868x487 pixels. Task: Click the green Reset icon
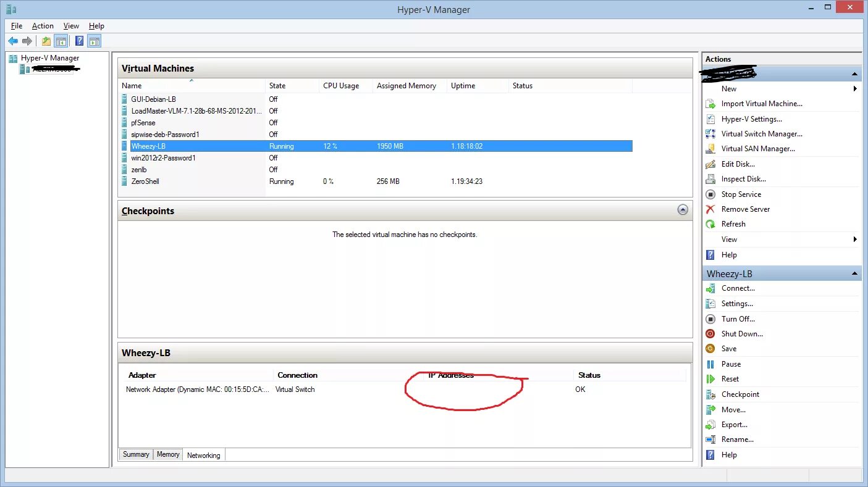[x=710, y=379]
